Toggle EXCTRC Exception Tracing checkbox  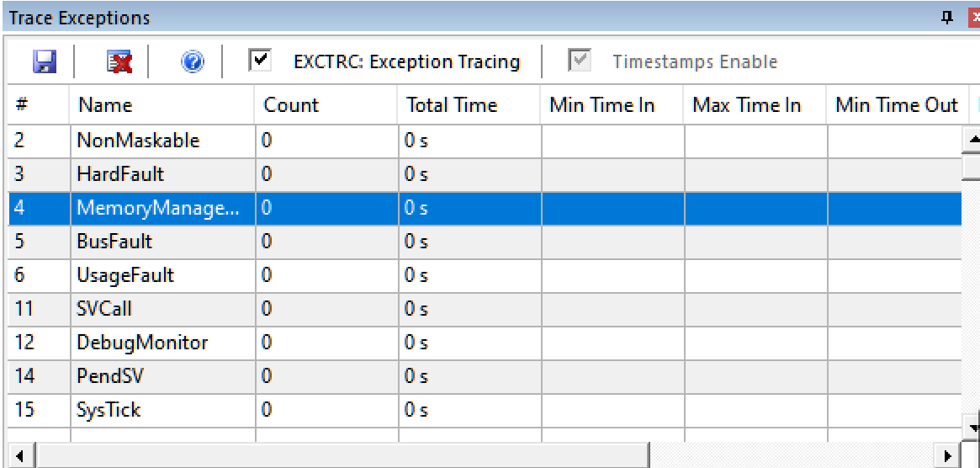260,61
